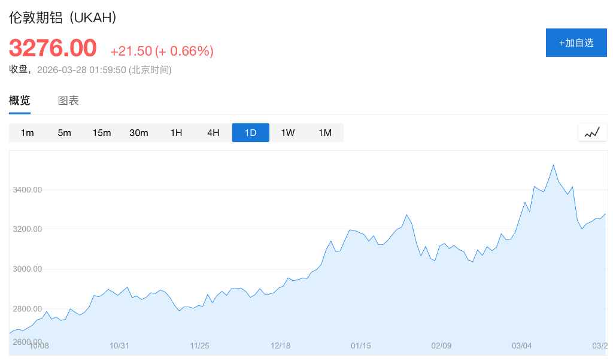Switch to the 1W weekly interval
The width and height of the screenshot is (613, 364).
point(287,132)
